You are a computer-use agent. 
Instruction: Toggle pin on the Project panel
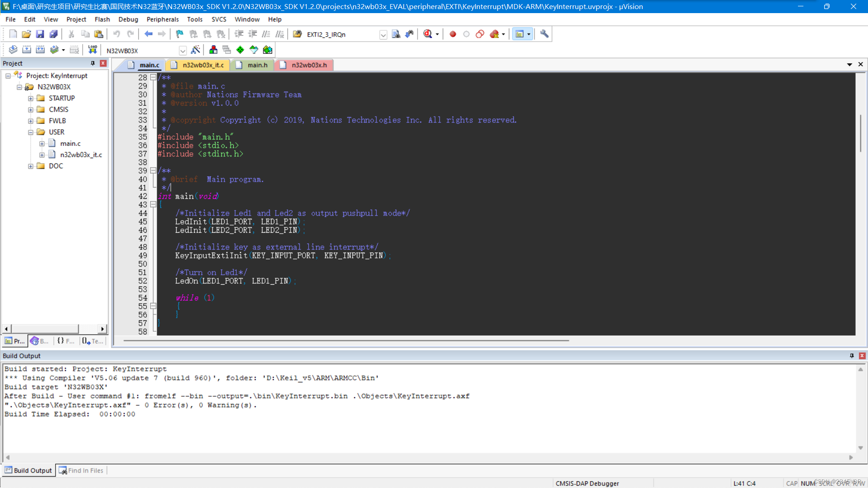93,63
